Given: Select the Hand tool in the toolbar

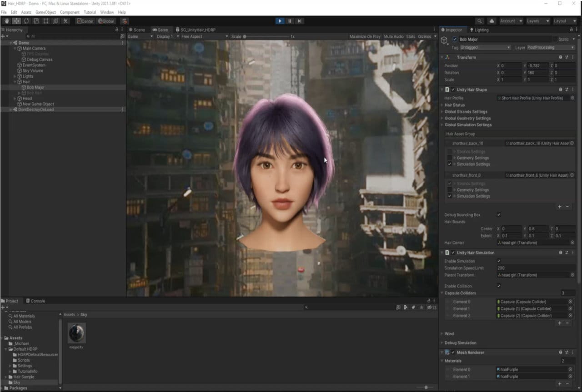Looking at the screenshot, I should [7, 21].
